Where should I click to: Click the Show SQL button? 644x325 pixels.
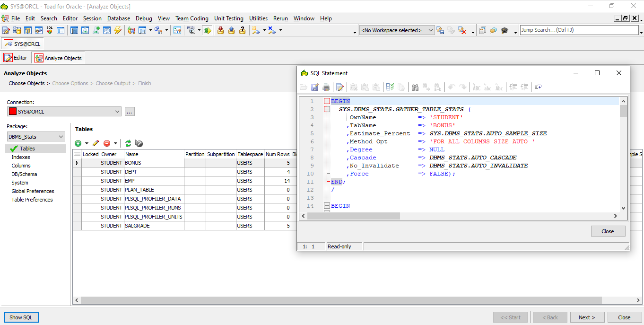point(21,317)
